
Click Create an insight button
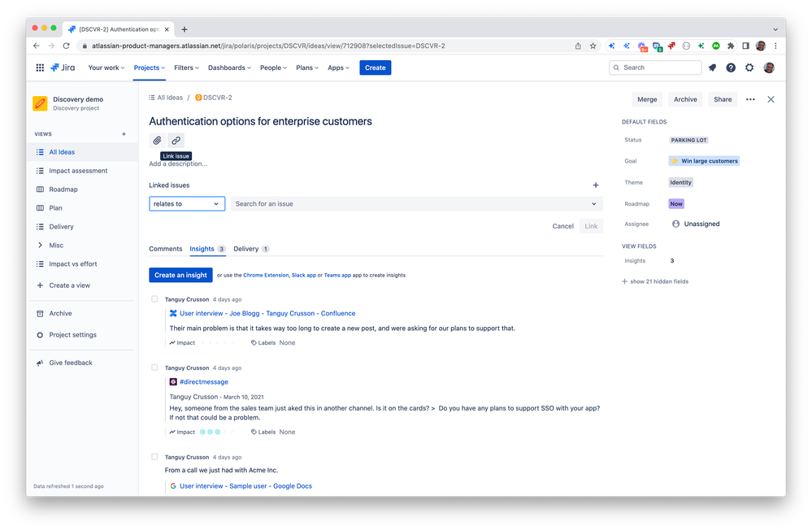tap(180, 275)
